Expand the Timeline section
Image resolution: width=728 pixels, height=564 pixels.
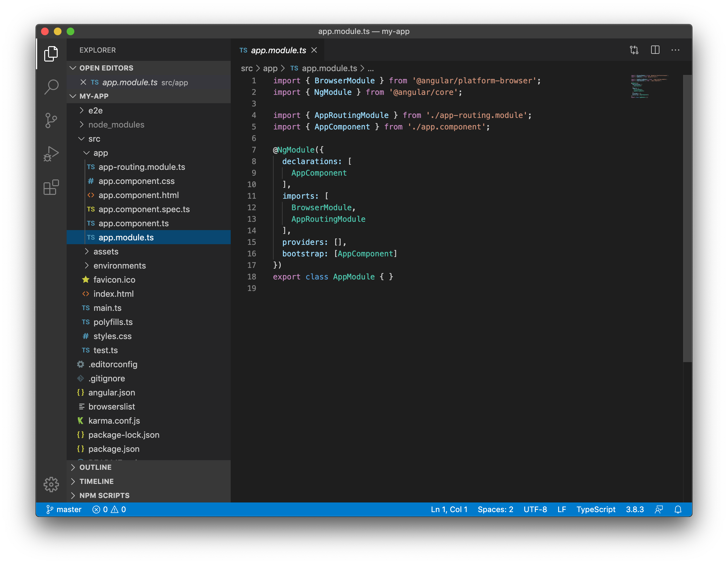pos(149,481)
